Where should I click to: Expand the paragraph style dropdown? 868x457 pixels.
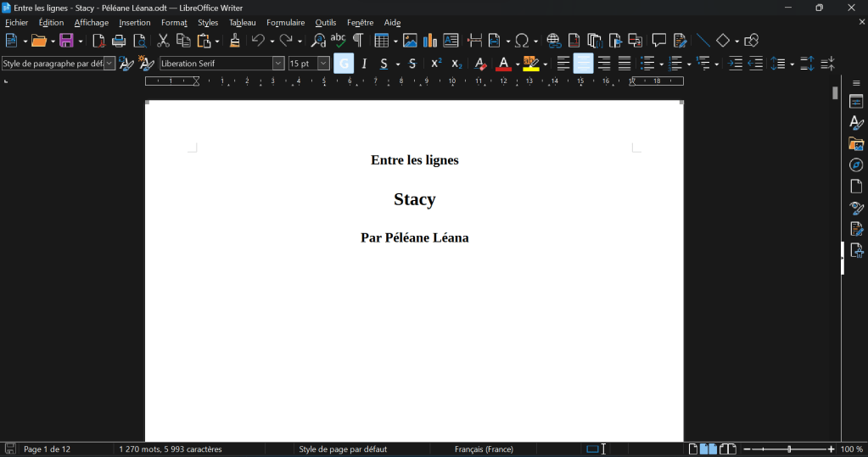coord(109,64)
